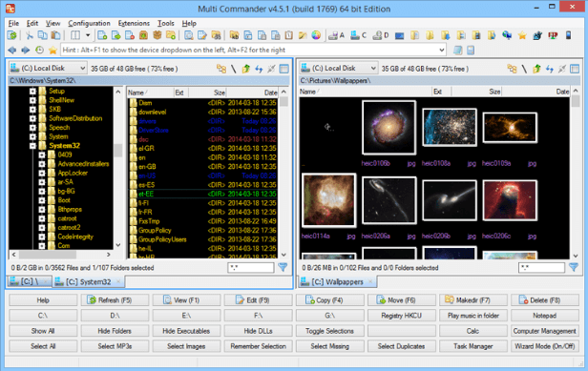The image size is (588, 371).
Task: Go to drive C via toolbar icon
Action: pyautogui.click(x=358, y=35)
